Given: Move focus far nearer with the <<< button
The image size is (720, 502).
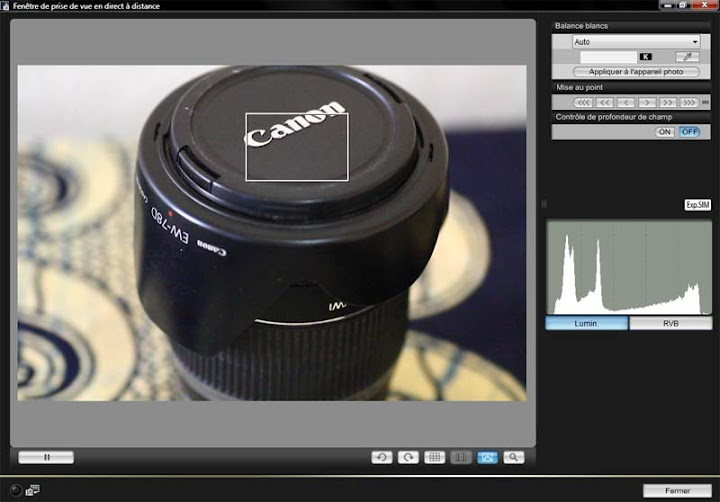Looking at the screenshot, I should (583, 102).
